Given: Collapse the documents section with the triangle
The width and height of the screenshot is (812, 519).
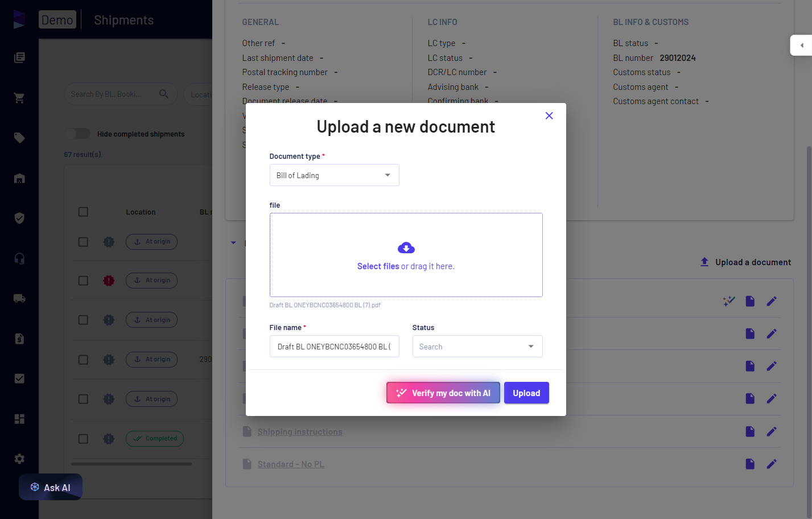Looking at the screenshot, I should click(233, 243).
